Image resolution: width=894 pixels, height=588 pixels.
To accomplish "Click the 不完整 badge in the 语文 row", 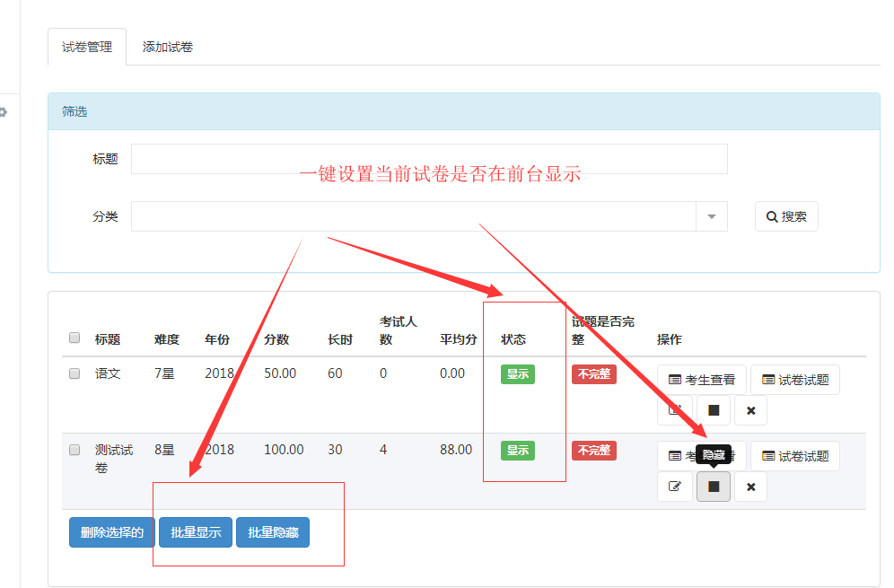I will point(594,374).
